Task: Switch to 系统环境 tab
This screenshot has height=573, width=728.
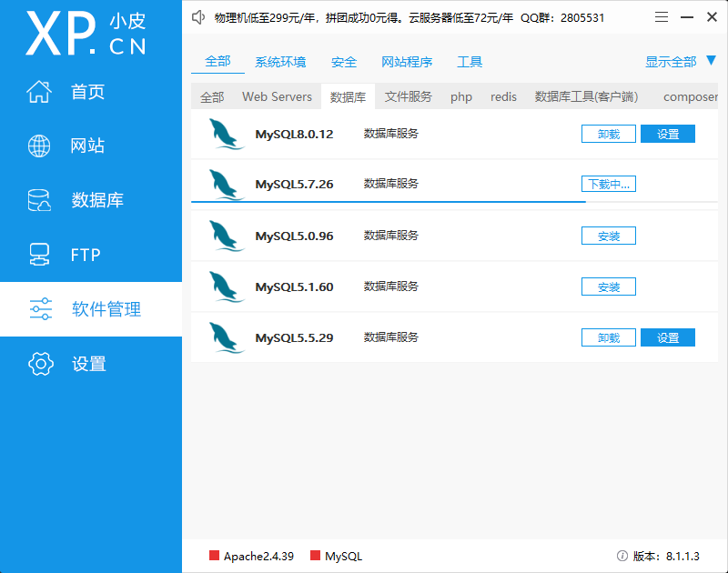Action: pyautogui.click(x=280, y=62)
